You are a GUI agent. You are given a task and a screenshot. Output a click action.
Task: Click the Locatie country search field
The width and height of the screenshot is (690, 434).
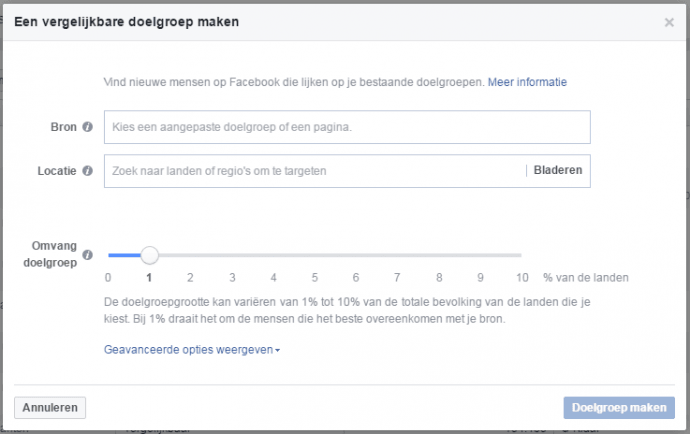click(x=314, y=171)
